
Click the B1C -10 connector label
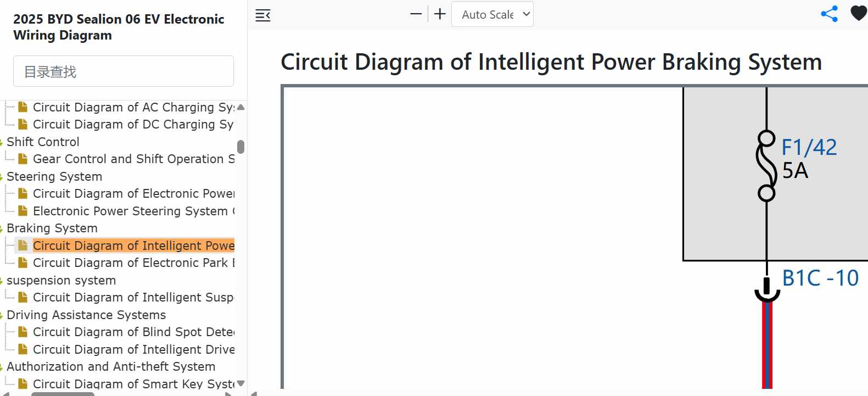(820, 278)
